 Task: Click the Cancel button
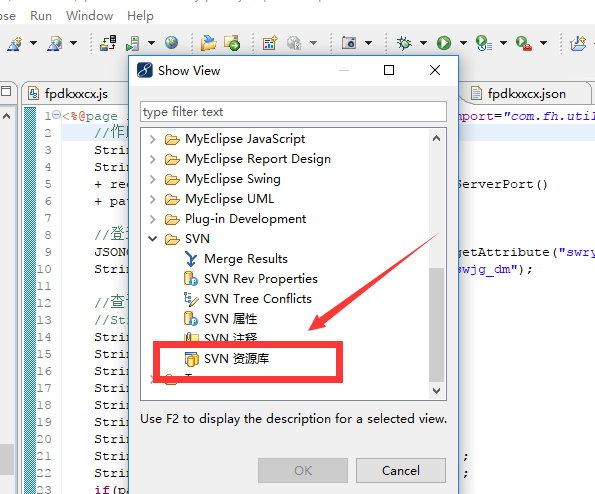pyautogui.click(x=401, y=470)
